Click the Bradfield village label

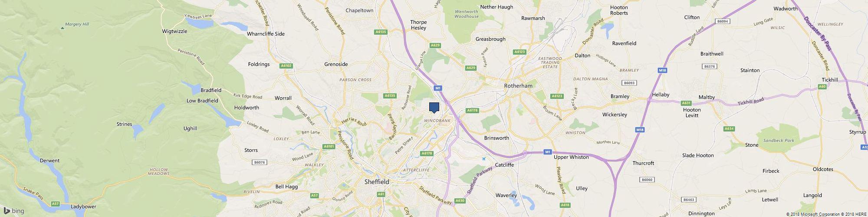(x=211, y=90)
